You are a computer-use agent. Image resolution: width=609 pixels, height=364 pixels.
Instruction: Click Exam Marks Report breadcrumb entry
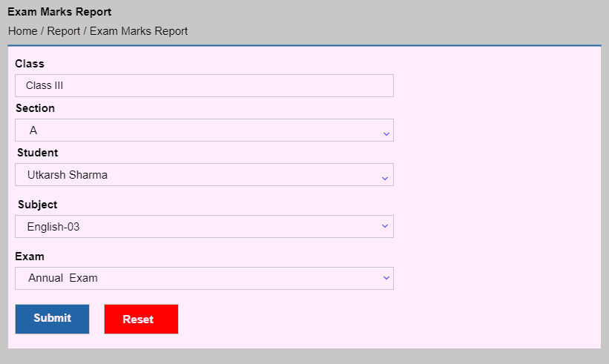click(139, 31)
